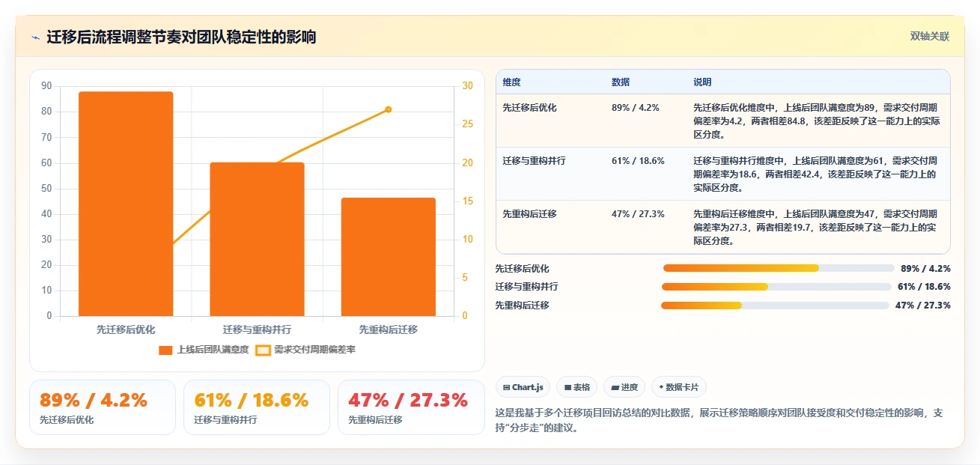Toggle the 上线后团队满意度 legend item
Viewport: 980px width, 465px height.
tap(204, 350)
